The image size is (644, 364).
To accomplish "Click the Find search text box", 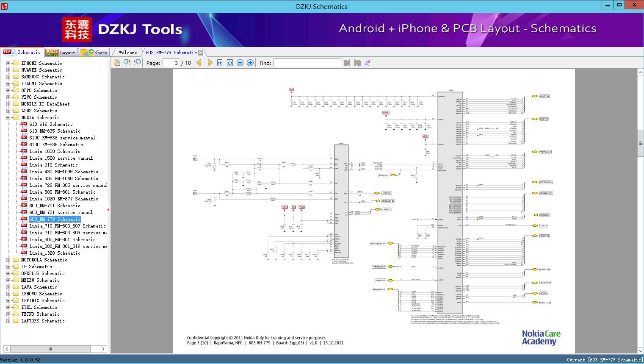I will tap(307, 63).
